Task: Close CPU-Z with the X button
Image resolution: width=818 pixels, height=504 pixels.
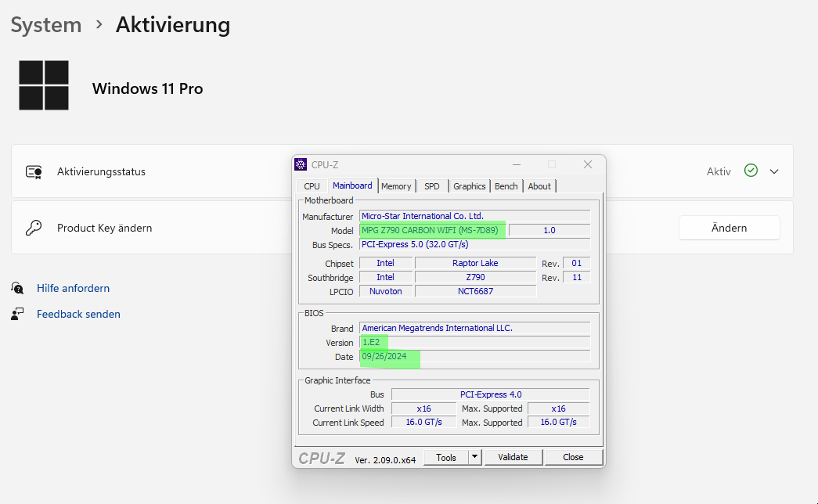Action: 587,164
